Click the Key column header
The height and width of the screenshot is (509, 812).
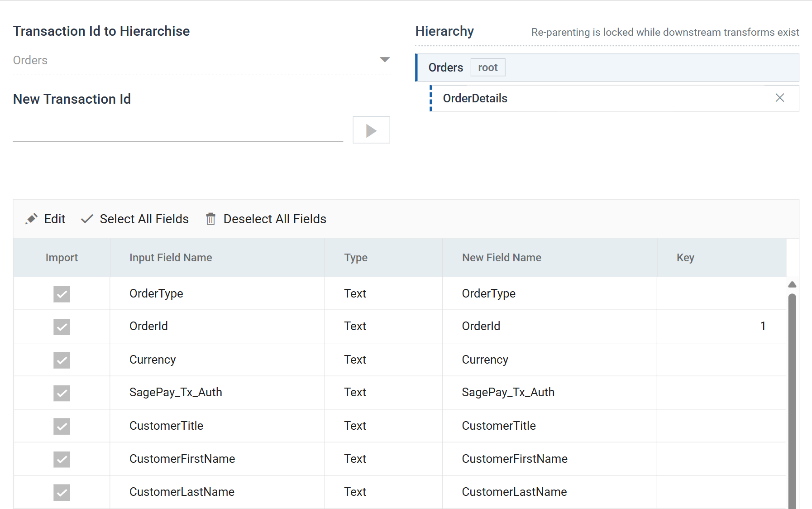[x=721, y=258]
